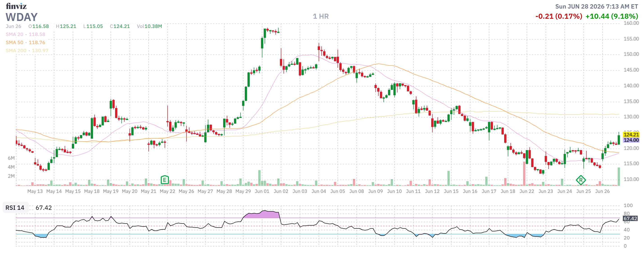This screenshot has height=253, width=644.
Task: Click the RSI 14 indicator label
Action: point(15,208)
